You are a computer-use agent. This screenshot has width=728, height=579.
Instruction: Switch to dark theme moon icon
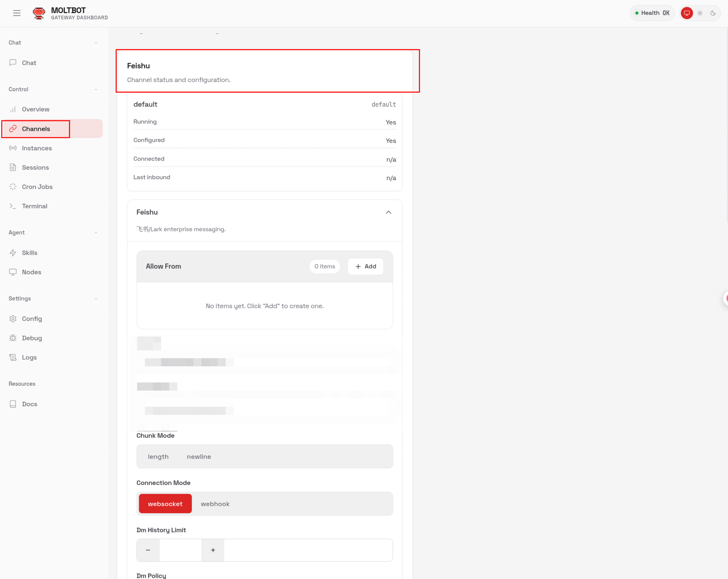713,13
